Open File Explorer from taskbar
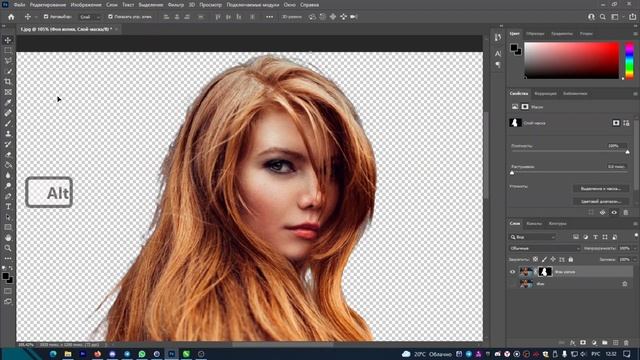The image size is (640, 360). [x=68, y=354]
